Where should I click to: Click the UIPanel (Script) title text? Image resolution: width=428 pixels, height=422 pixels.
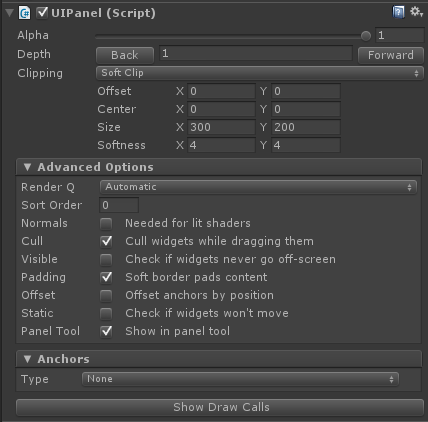[103, 13]
